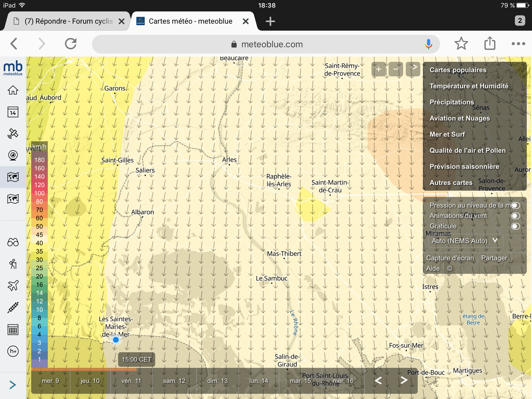Viewport: 532px width, 399px height.
Task: Turn on the Graticule toggle
Action: [x=515, y=226]
